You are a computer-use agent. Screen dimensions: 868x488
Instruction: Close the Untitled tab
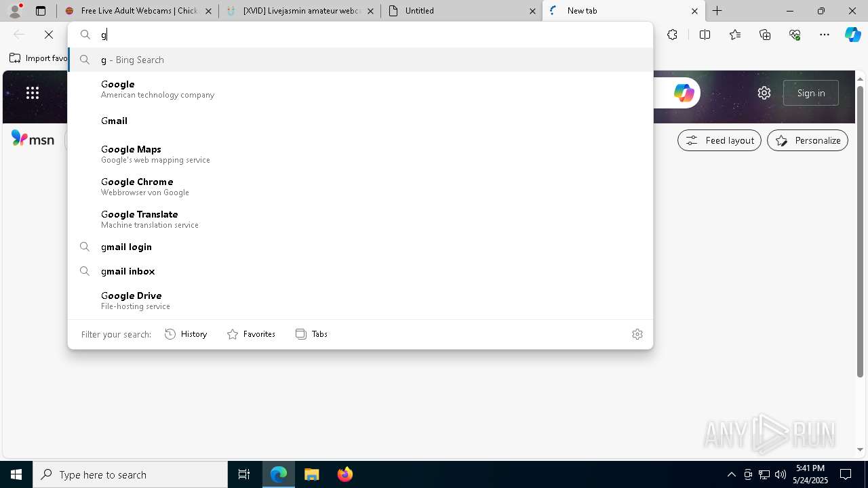point(532,11)
